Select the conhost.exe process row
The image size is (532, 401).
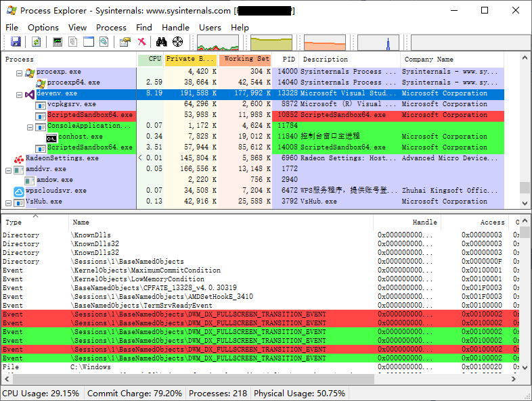252,137
